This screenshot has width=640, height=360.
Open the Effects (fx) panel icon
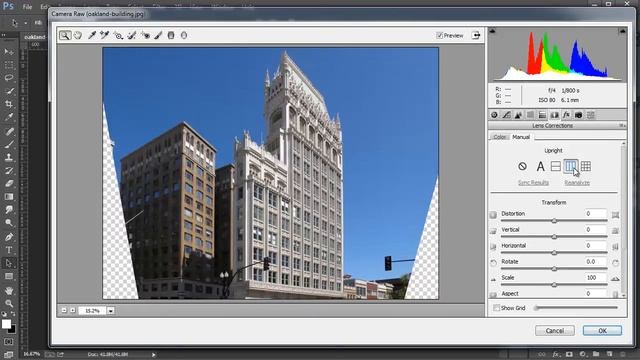pos(566,115)
